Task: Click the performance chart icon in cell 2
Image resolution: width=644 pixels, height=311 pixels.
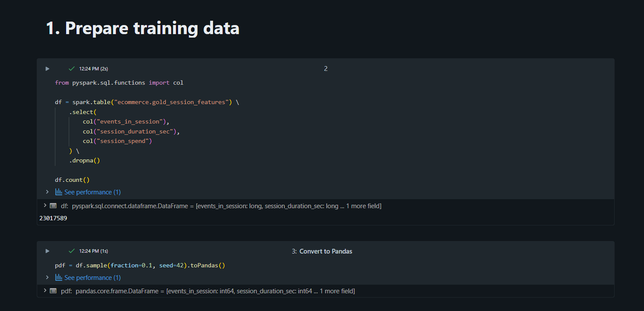Action: click(59, 192)
